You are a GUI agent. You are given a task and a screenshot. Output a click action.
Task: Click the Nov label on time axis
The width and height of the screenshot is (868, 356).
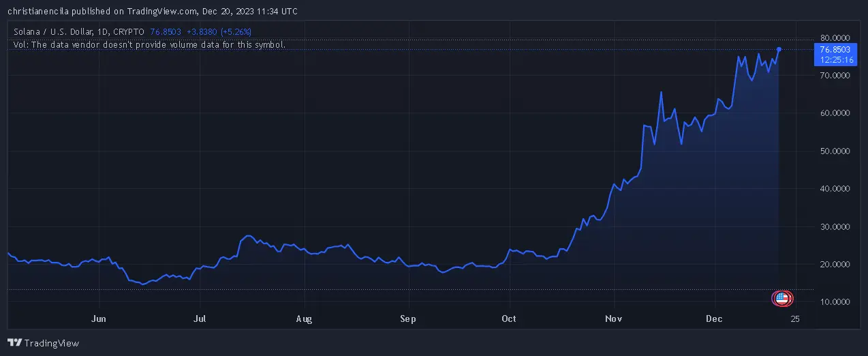pos(615,318)
